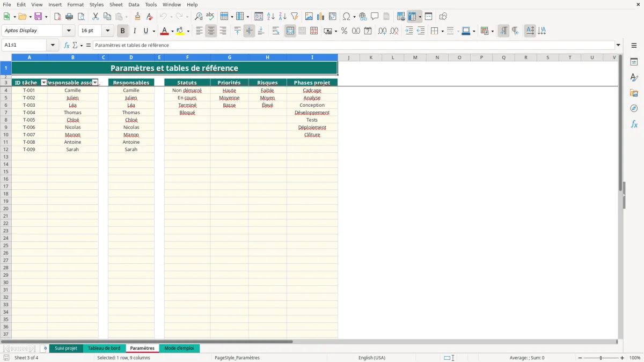Open Print Preview from the toolbar
The image size is (644, 362).
tap(81, 17)
